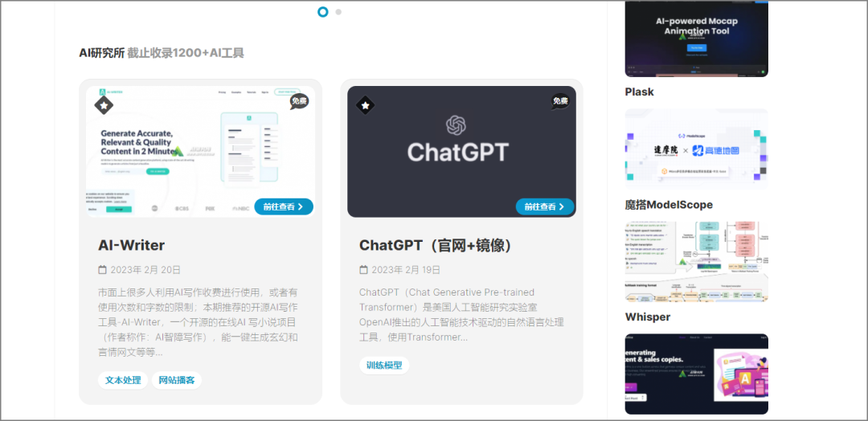Click the chevron arrow on AI-Writer 前往查看 button

301,206
